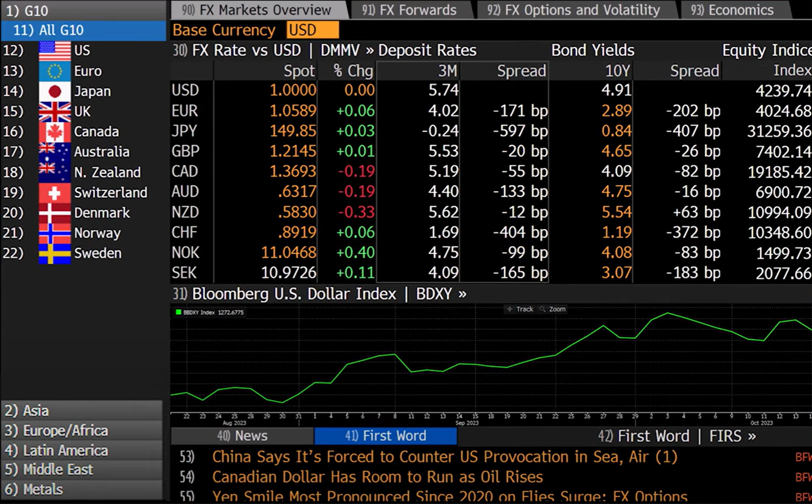The width and height of the screenshot is (812, 504).
Task: Click the 3M column header
Action: pyautogui.click(x=448, y=71)
